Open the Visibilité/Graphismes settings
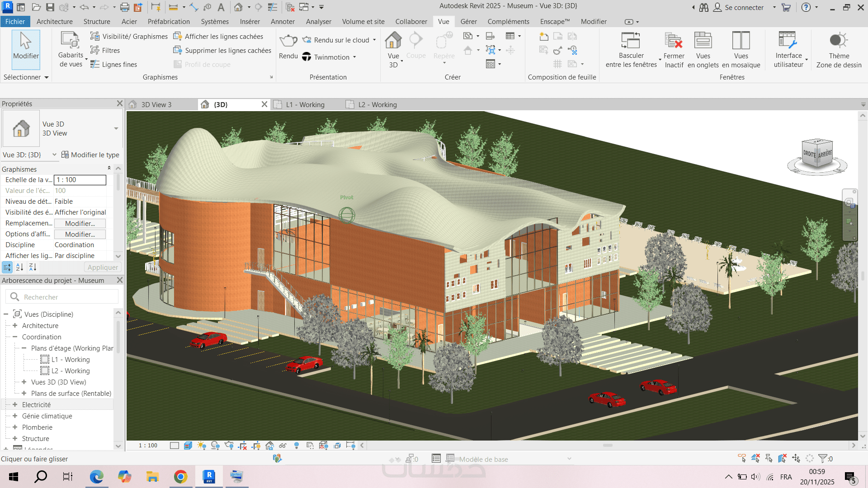This screenshot has width=868, height=488. [129, 36]
